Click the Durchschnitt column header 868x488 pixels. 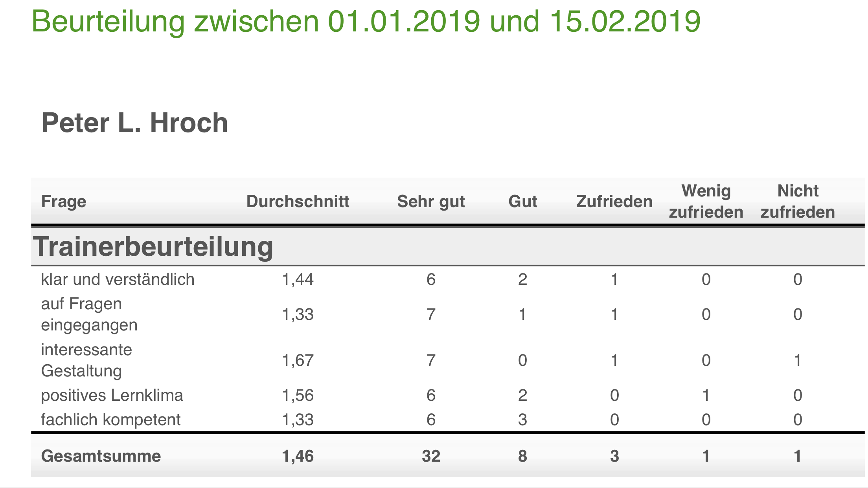coord(298,202)
